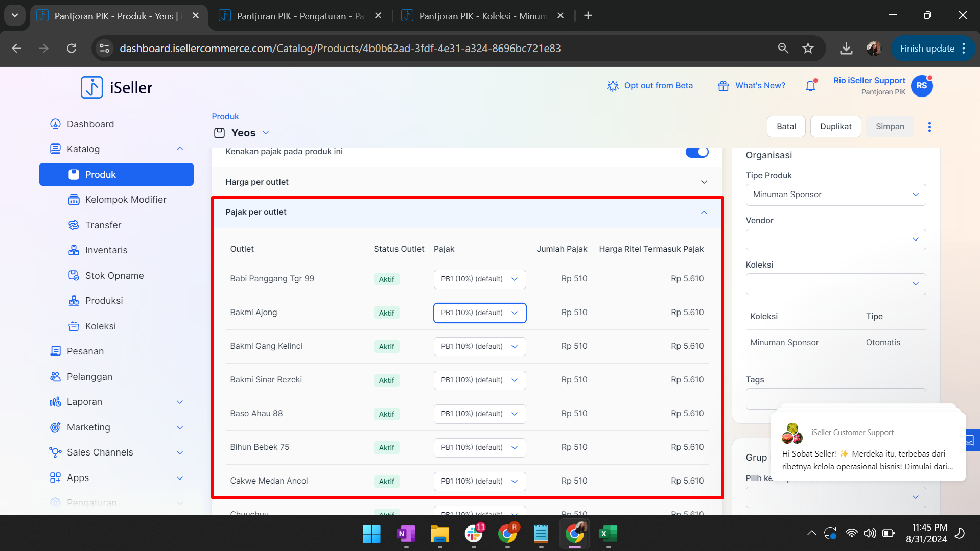Open Stok Opname page

tap(114, 276)
